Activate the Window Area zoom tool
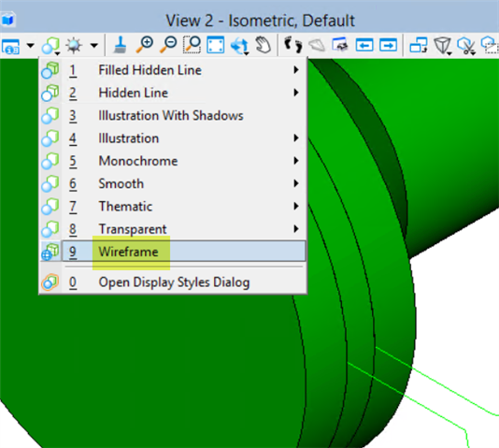 (192, 45)
